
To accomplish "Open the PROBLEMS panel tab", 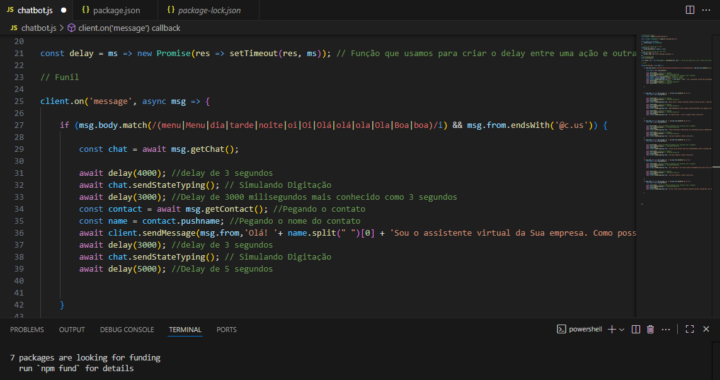I will (27, 330).
